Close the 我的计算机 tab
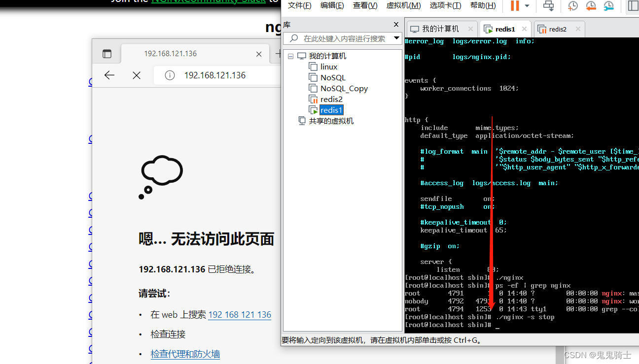 coord(470,29)
